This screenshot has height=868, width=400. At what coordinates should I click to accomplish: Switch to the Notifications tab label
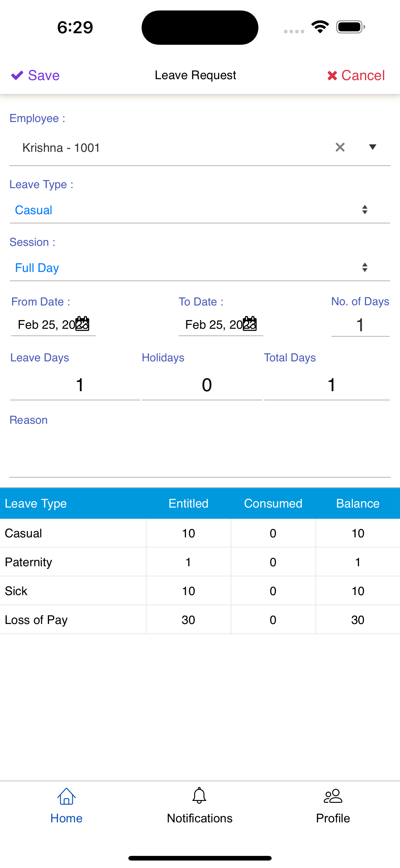pos(200,818)
